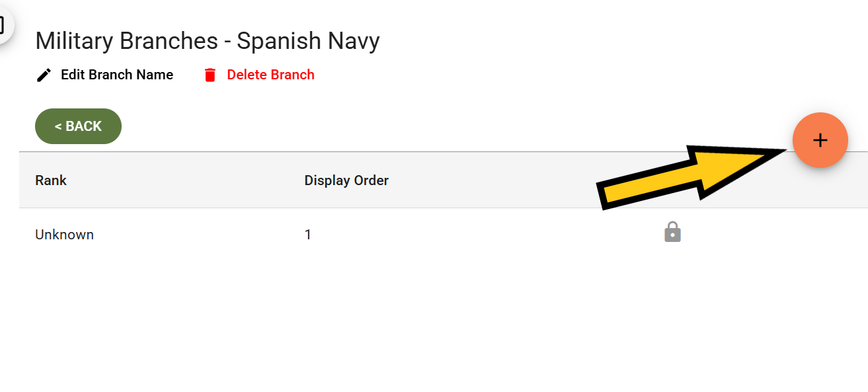The width and height of the screenshot is (868, 392).
Task: Select the "Unknown" rank cell
Action: point(64,235)
